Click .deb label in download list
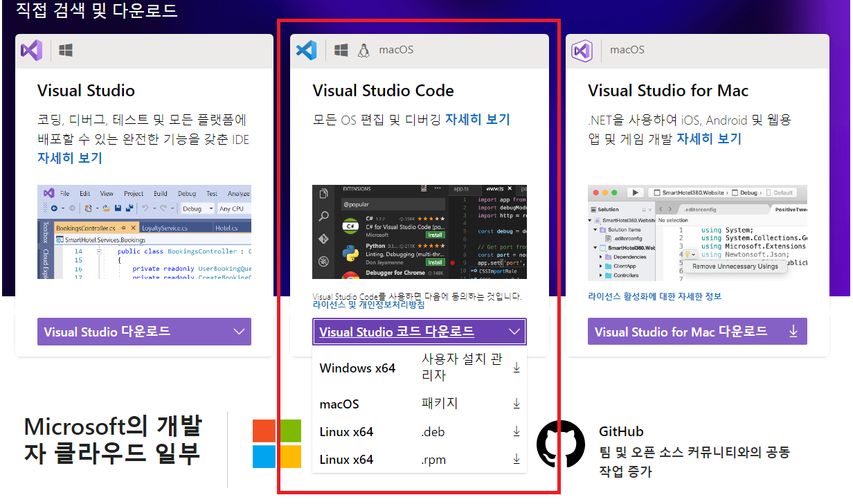853x504 pixels. (433, 432)
